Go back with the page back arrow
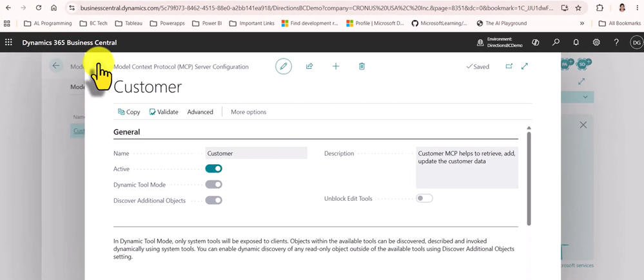The image size is (644, 280). pyautogui.click(x=56, y=66)
